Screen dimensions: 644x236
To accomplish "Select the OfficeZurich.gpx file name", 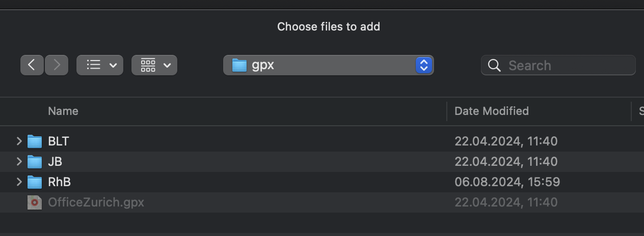I will click(96, 202).
